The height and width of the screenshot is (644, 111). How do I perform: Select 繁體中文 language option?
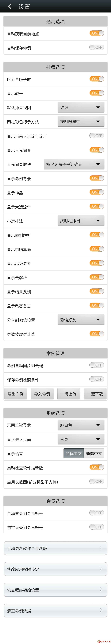coord(94,454)
